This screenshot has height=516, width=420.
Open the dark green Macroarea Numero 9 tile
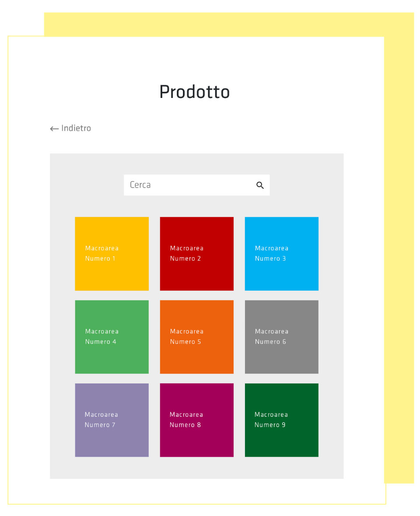(x=282, y=420)
